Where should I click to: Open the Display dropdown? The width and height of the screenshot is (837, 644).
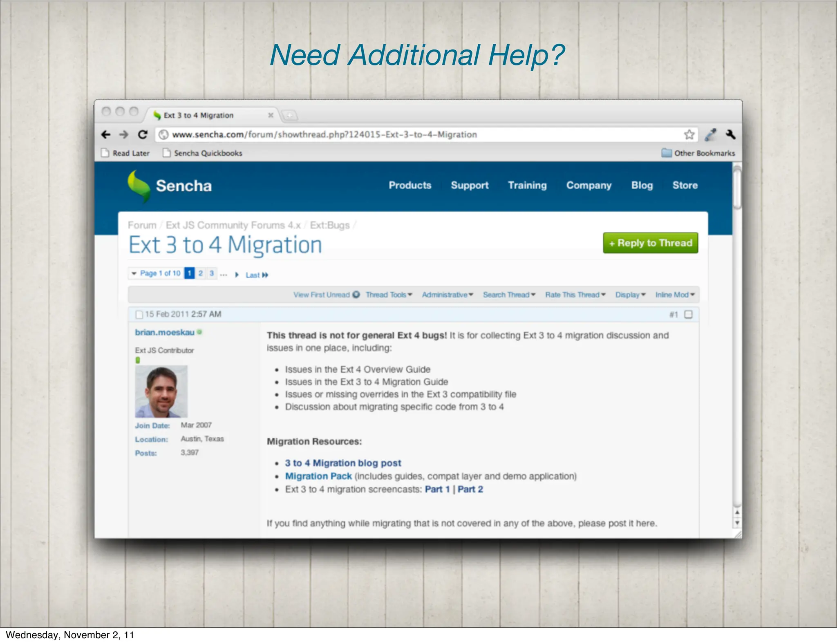(x=630, y=295)
